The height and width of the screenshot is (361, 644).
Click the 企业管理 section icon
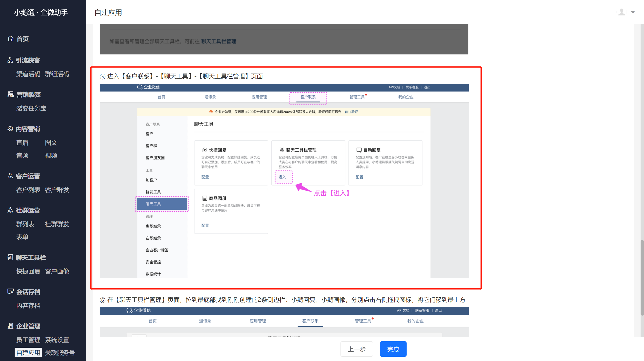(x=11, y=326)
